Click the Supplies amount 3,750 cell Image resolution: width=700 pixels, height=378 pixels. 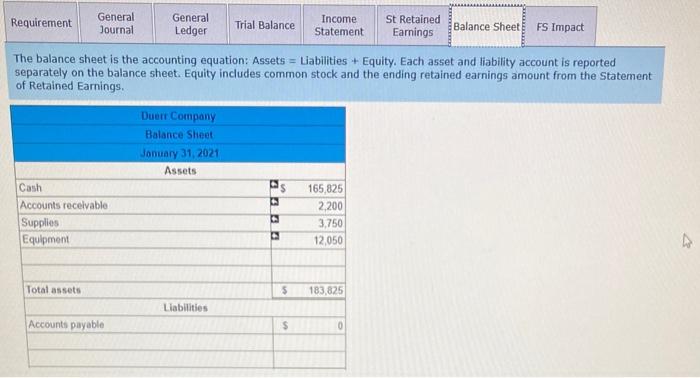point(312,223)
